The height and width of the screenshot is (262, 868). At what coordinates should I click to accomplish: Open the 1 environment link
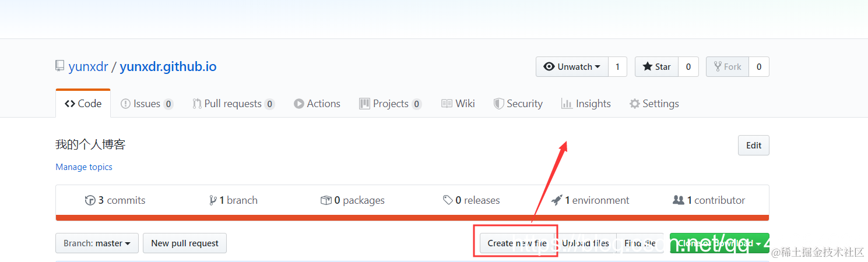coord(590,200)
